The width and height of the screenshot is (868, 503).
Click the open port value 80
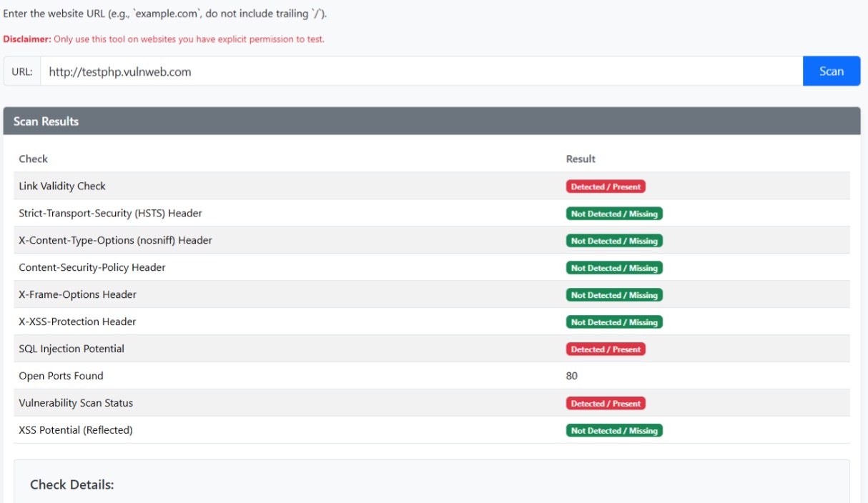(572, 376)
